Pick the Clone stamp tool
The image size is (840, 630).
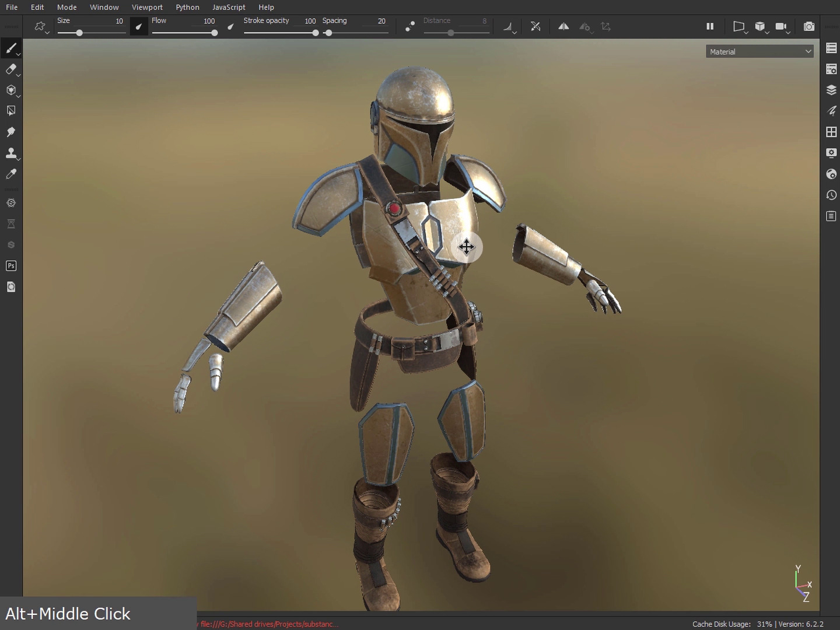(x=10, y=153)
